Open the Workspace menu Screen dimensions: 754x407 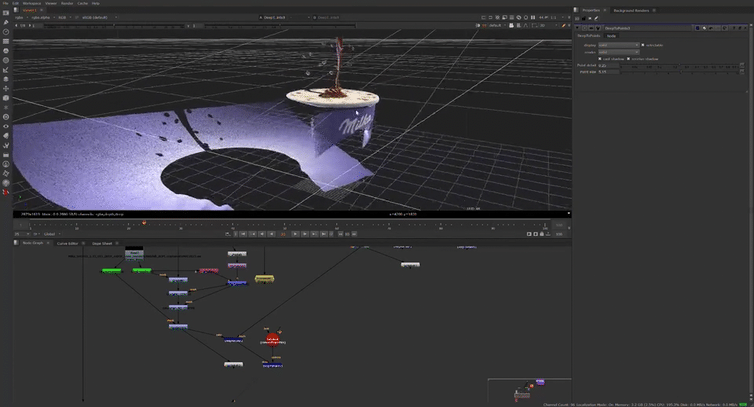(33, 3)
